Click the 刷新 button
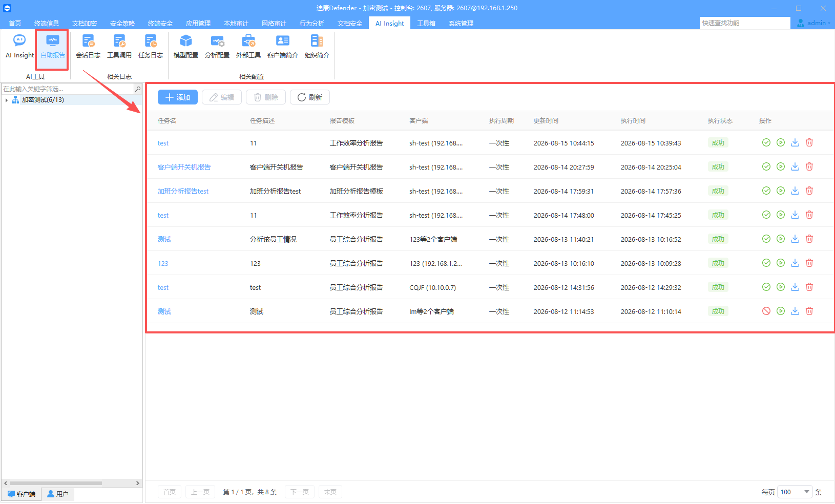Image resolution: width=835 pixels, height=504 pixels. tap(310, 97)
